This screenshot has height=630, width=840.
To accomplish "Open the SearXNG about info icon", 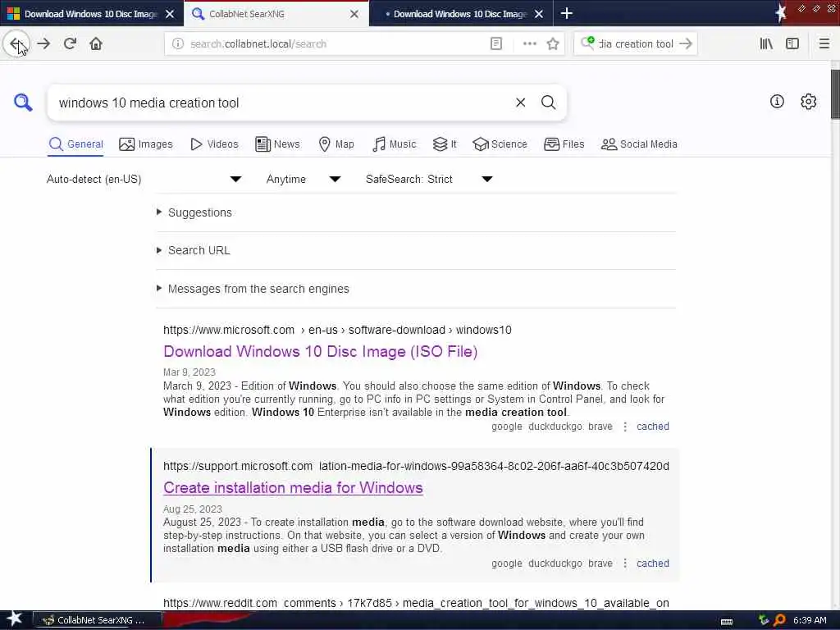I will pyautogui.click(x=777, y=101).
